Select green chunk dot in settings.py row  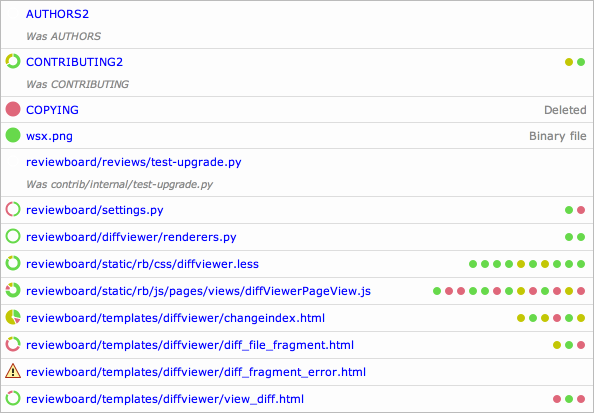coord(569,210)
